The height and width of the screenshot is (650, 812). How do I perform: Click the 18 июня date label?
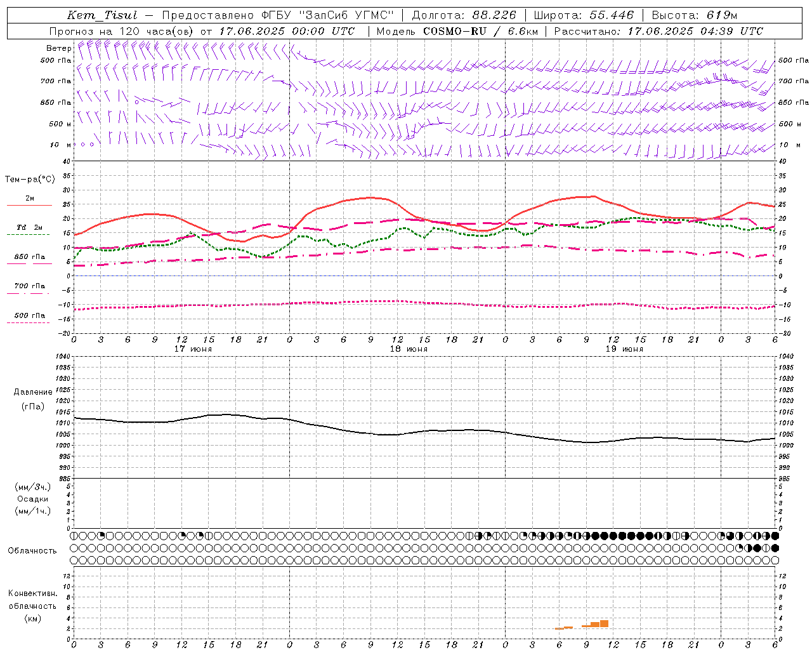click(x=409, y=349)
